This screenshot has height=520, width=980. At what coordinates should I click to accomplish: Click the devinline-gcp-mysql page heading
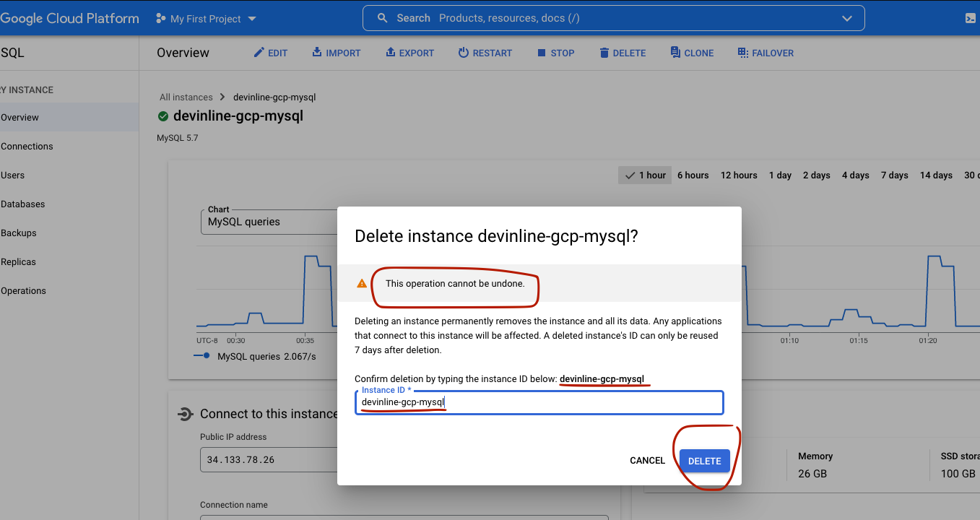click(238, 116)
